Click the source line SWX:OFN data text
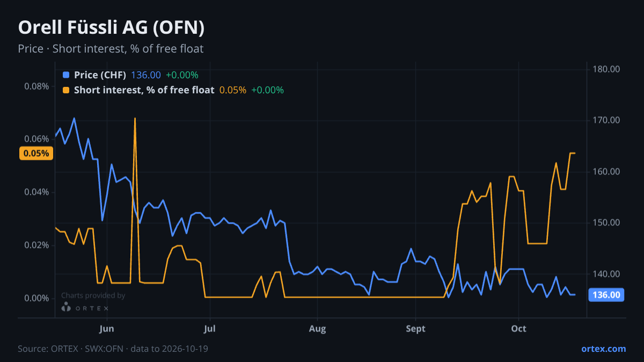Viewport: 644px width, 362px height. (x=113, y=349)
